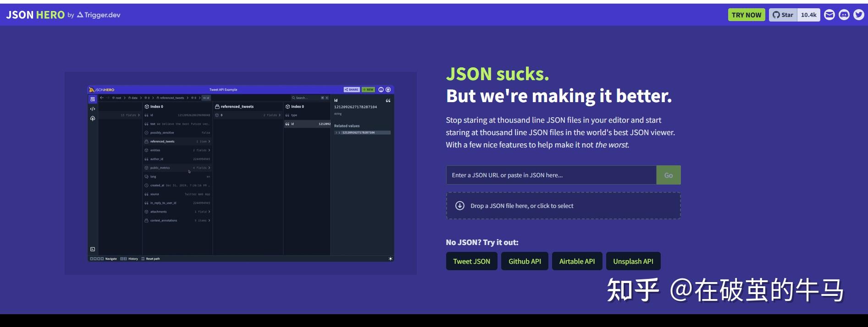Click the 10.4k star count
868x327 pixels.
809,15
